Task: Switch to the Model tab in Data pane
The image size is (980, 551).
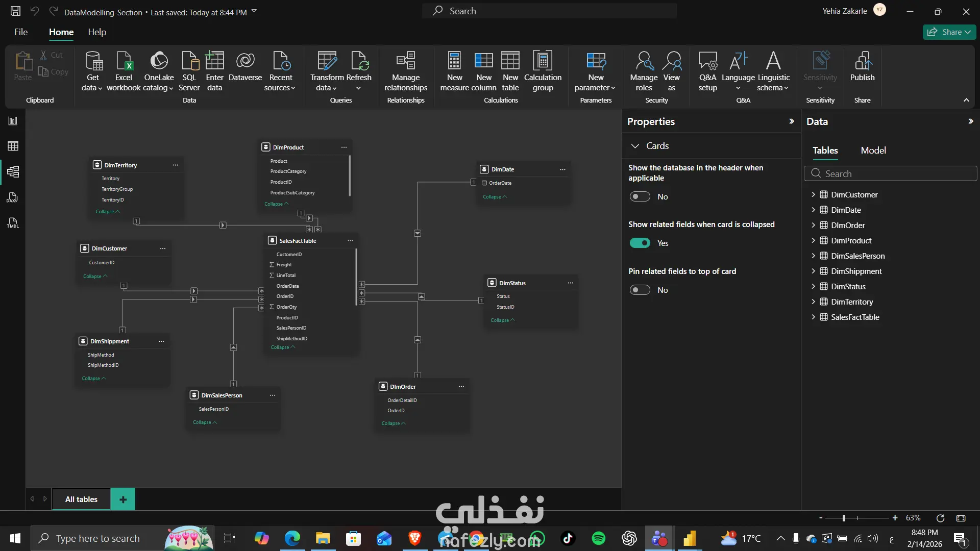Action: tap(873, 151)
